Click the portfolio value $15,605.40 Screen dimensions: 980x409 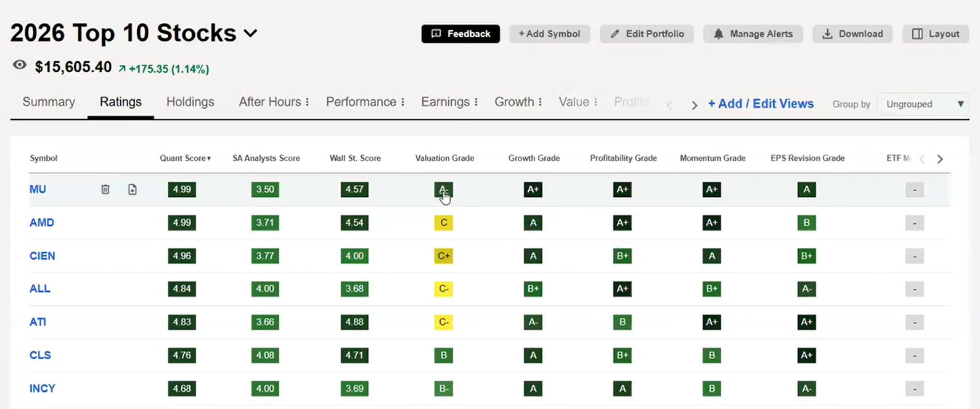point(73,67)
